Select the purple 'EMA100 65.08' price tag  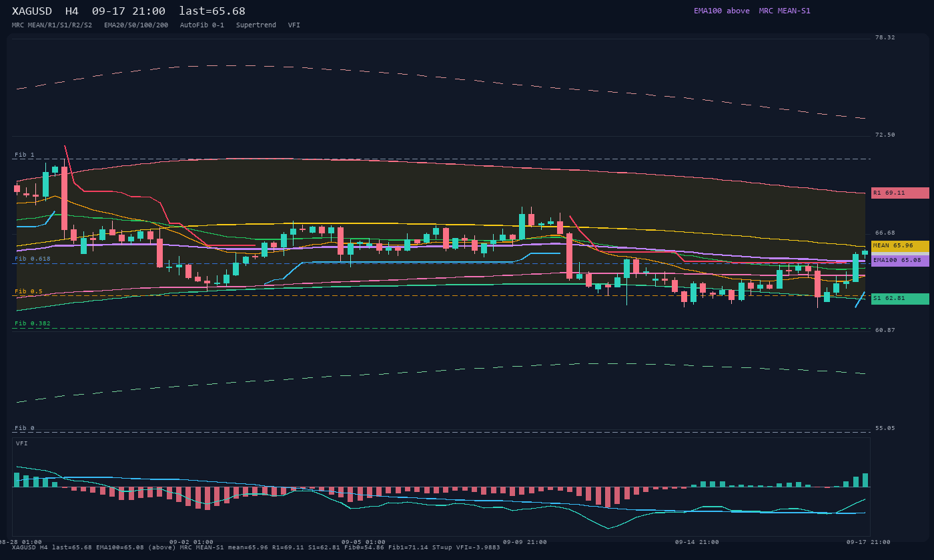(x=900, y=261)
